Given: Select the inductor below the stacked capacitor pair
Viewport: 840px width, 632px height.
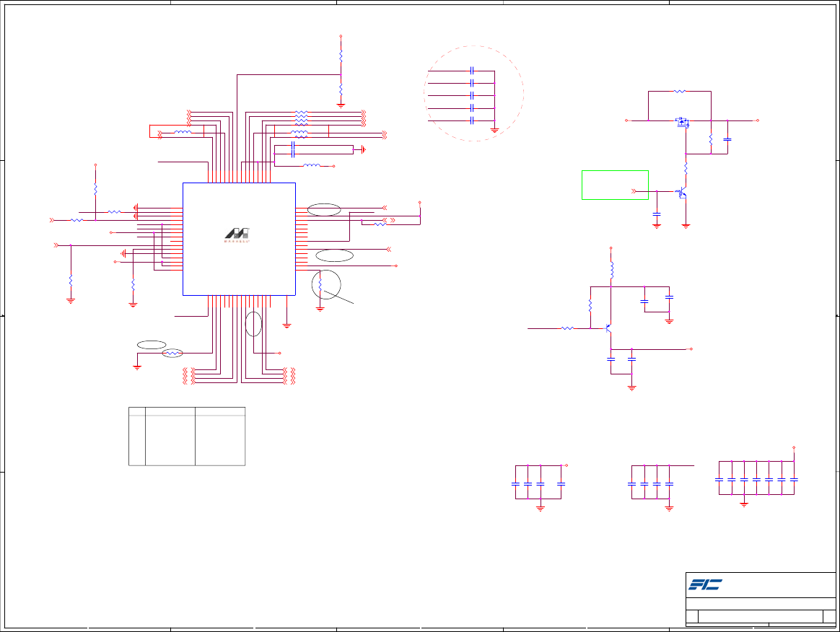Looking at the screenshot, I should (312, 165).
